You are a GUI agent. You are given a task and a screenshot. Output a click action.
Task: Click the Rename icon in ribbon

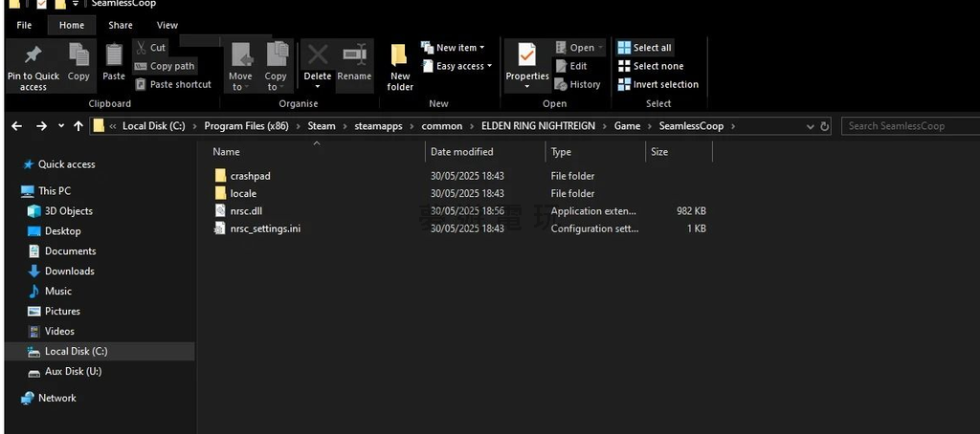point(354,56)
